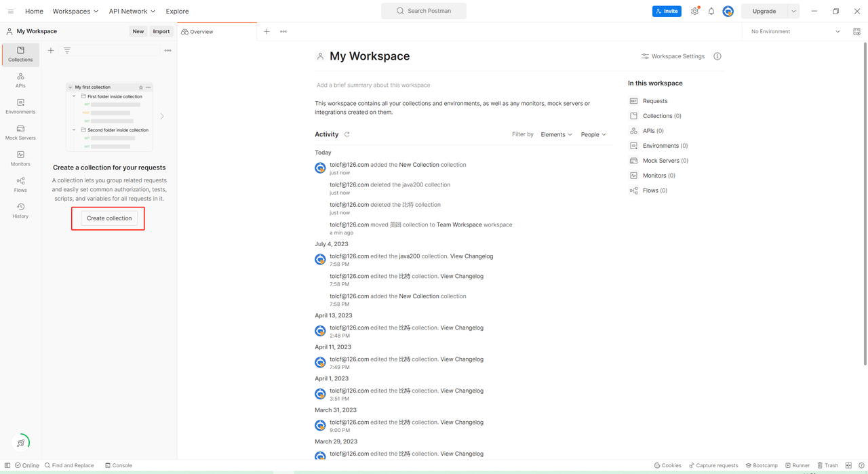Open Workspace Settings

[x=673, y=56]
